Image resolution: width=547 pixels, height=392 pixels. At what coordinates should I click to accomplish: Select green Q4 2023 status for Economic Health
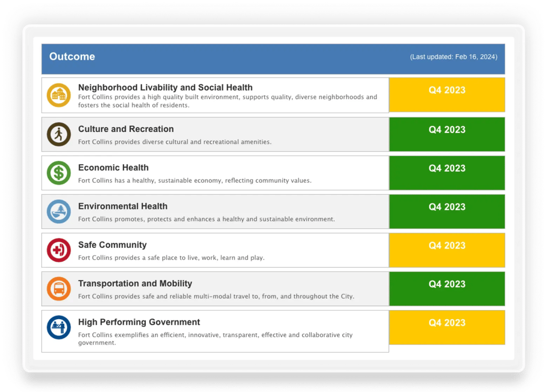pos(447,173)
